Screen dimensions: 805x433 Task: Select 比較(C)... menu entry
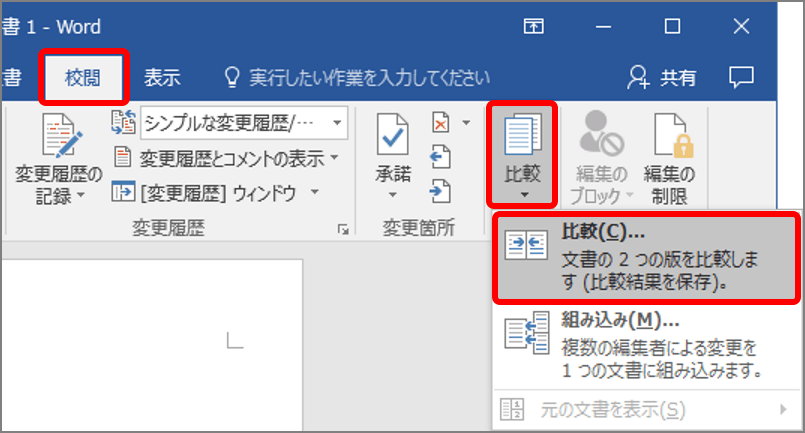[x=646, y=258]
